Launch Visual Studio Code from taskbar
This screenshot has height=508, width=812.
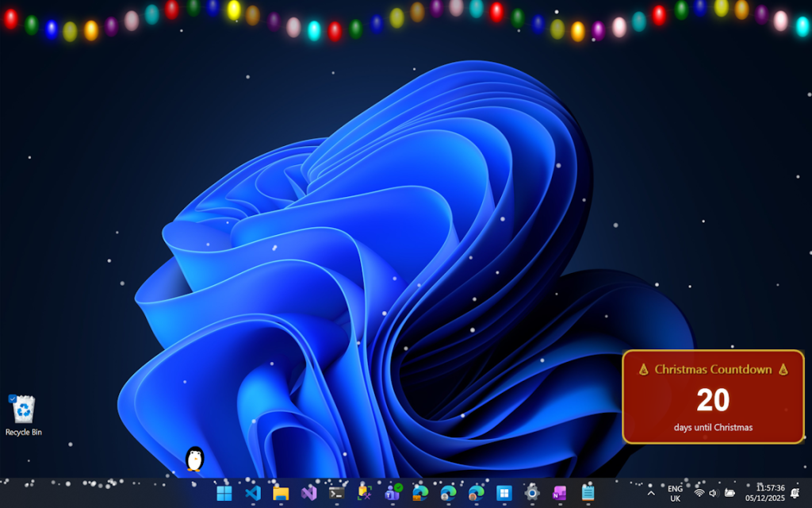click(253, 493)
